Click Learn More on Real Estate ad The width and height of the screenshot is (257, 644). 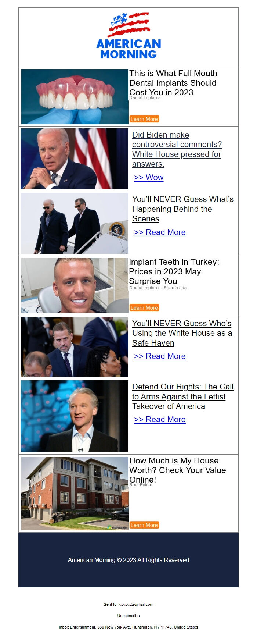click(144, 525)
